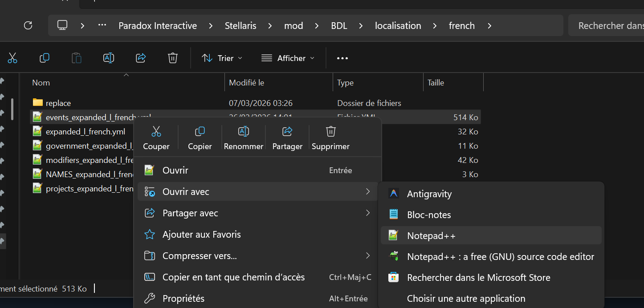Open the file with Antigravity
The height and width of the screenshot is (308, 644).
(491, 194)
